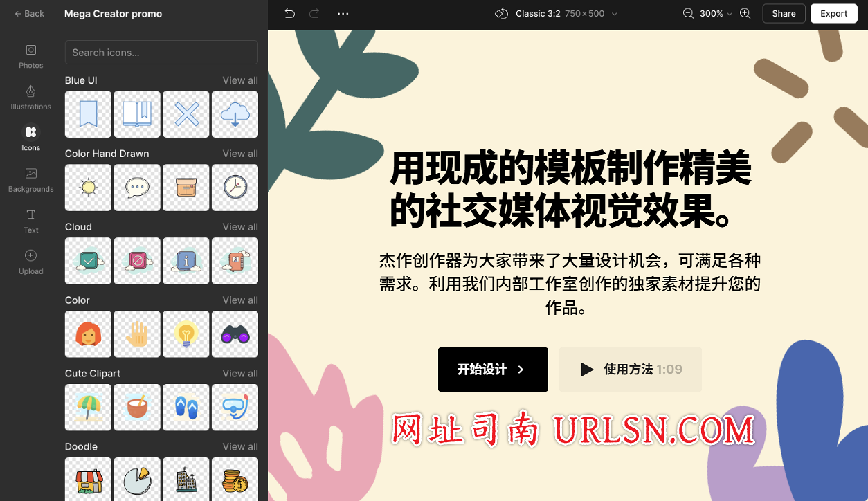868x501 pixels.
Task: Open the Classic 3:2 canvas size dropdown
Action: [554, 13]
